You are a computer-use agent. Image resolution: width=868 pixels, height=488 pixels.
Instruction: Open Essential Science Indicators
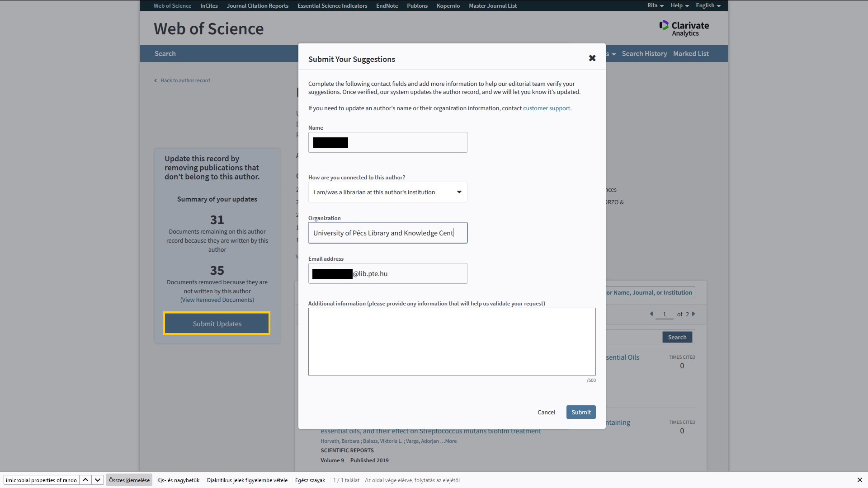(332, 5)
